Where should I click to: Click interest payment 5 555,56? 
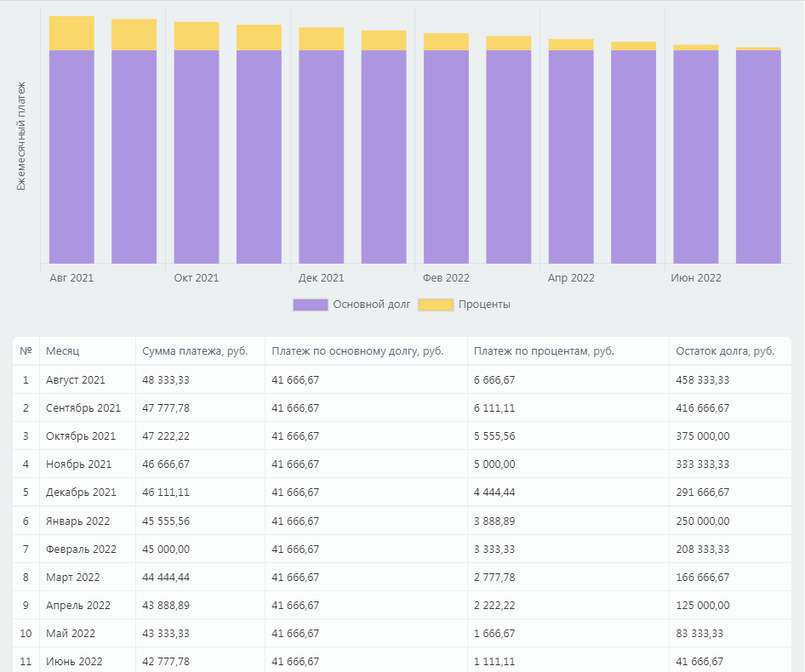pos(494,436)
